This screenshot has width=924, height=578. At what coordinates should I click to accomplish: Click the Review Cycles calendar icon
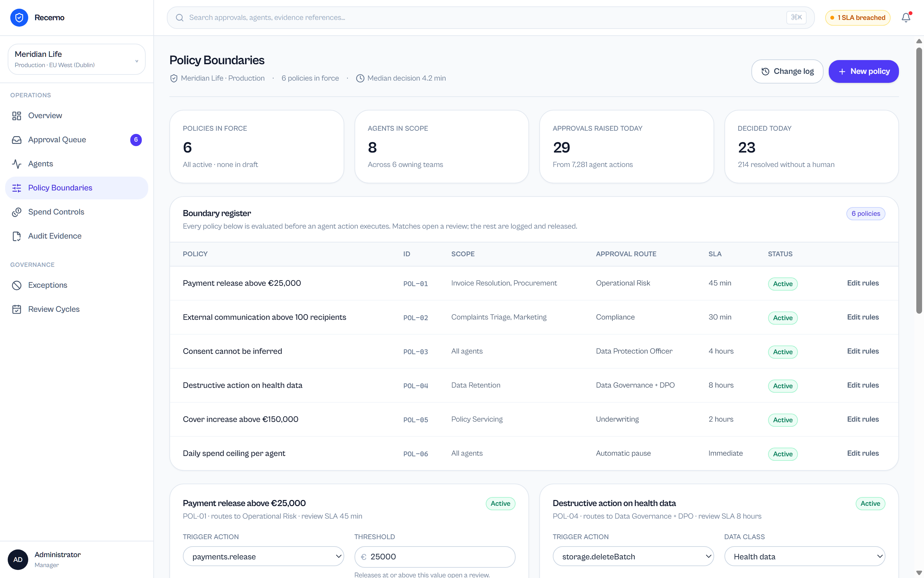pos(16,309)
